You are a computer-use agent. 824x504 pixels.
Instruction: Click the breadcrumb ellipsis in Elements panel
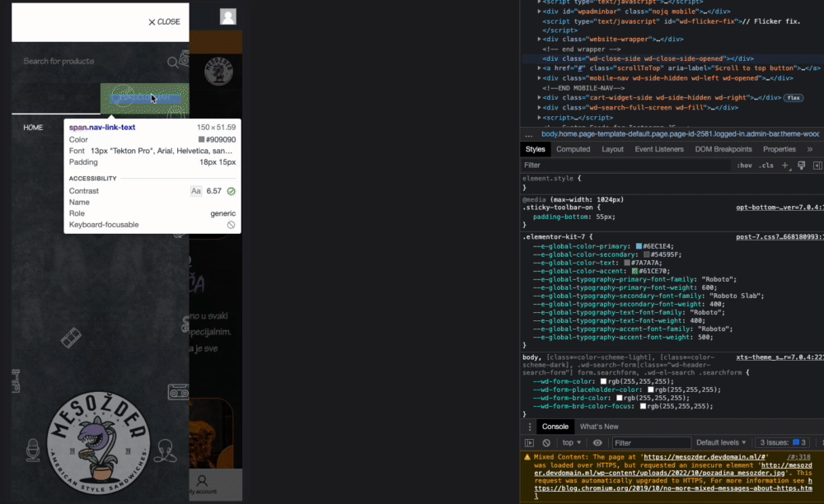click(x=529, y=135)
